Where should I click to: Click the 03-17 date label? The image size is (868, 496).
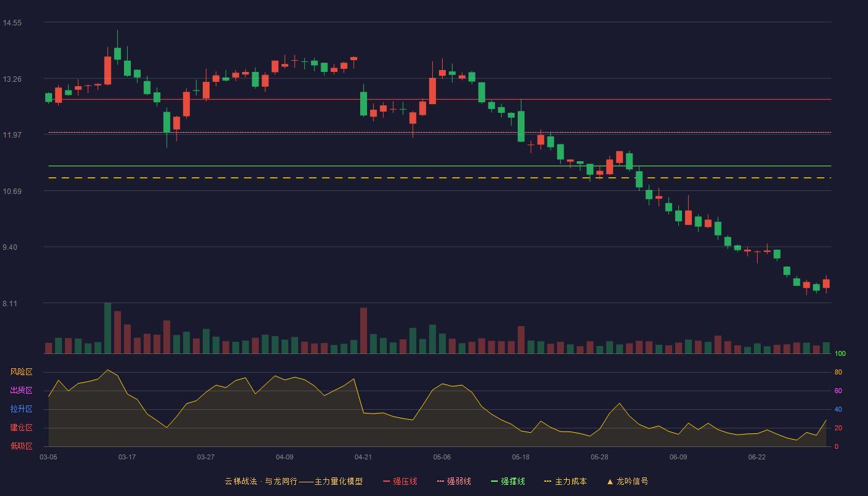pos(127,457)
